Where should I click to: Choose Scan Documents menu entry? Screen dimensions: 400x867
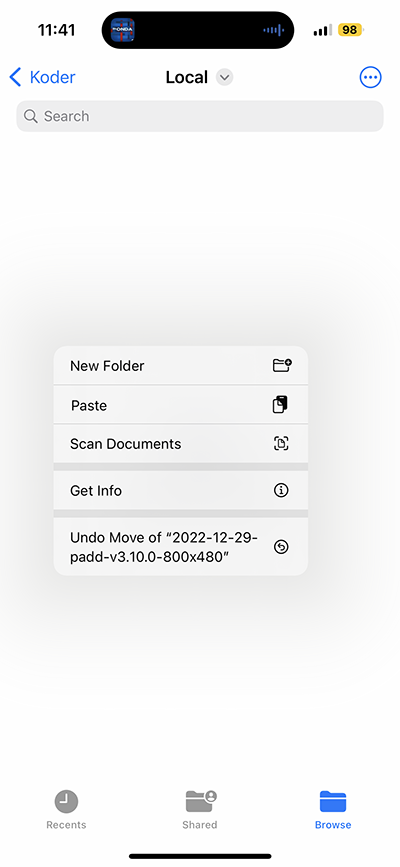pyautogui.click(x=180, y=443)
